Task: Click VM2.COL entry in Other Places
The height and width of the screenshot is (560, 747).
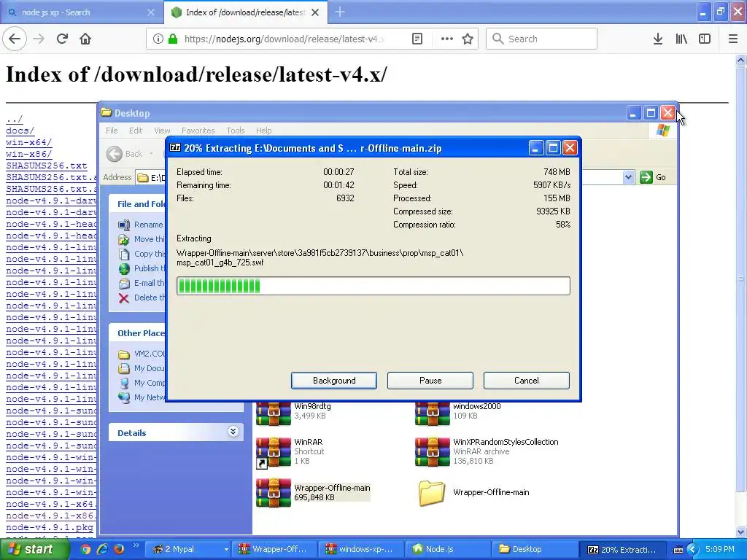Action: click(142, 354)
